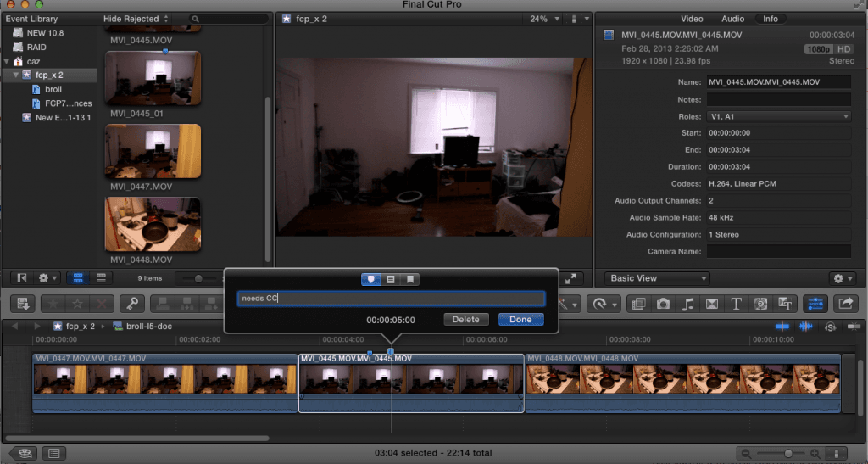Open the Titles browser T icon
This screenshot has height=464, width=868.
click(736, 304)
